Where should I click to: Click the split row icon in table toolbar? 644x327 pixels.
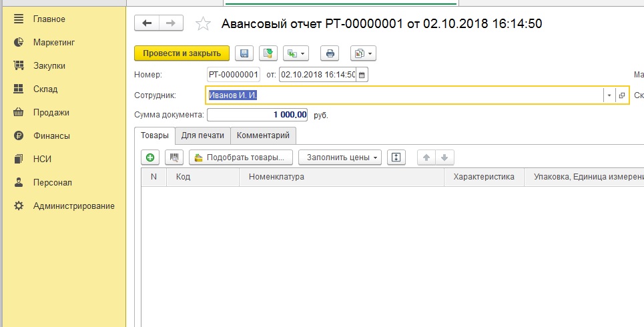[396, 157]
